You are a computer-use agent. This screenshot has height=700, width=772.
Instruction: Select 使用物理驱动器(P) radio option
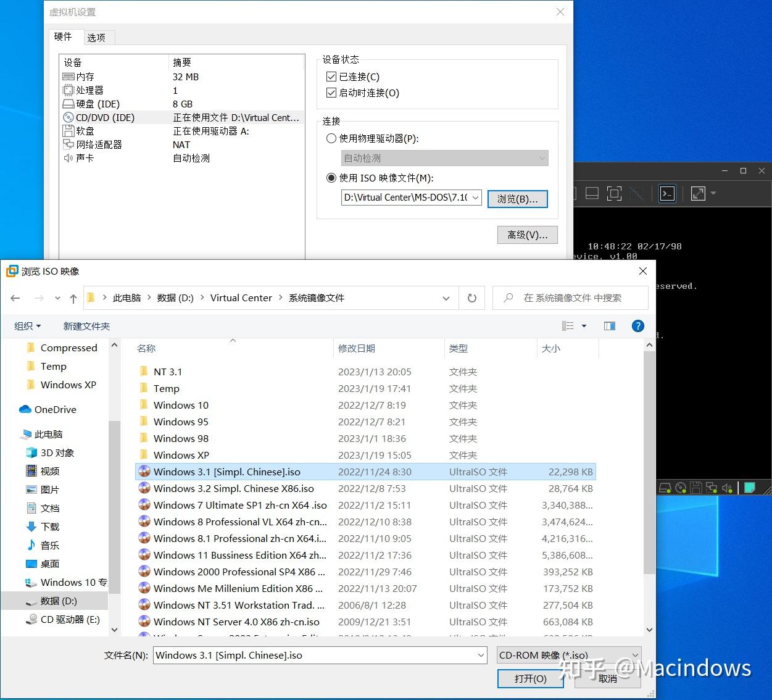[x=331, y=138]
